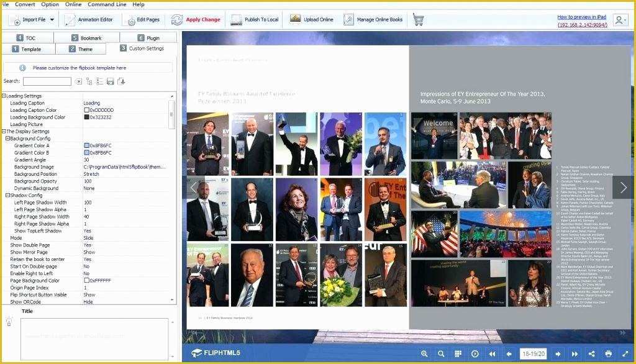Click Upload Online

(x=311, y=19)
